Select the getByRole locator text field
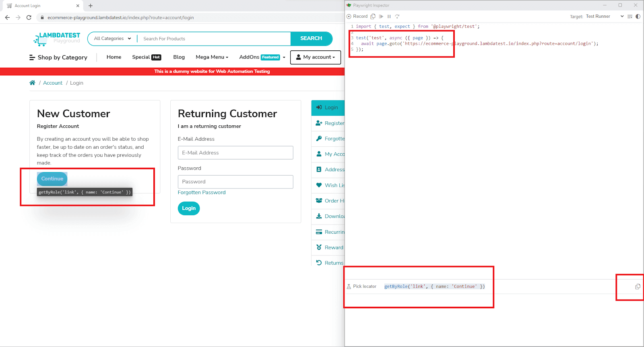This screenshot has width=644, height=347. pyautogui.click(x=435, y=287)
